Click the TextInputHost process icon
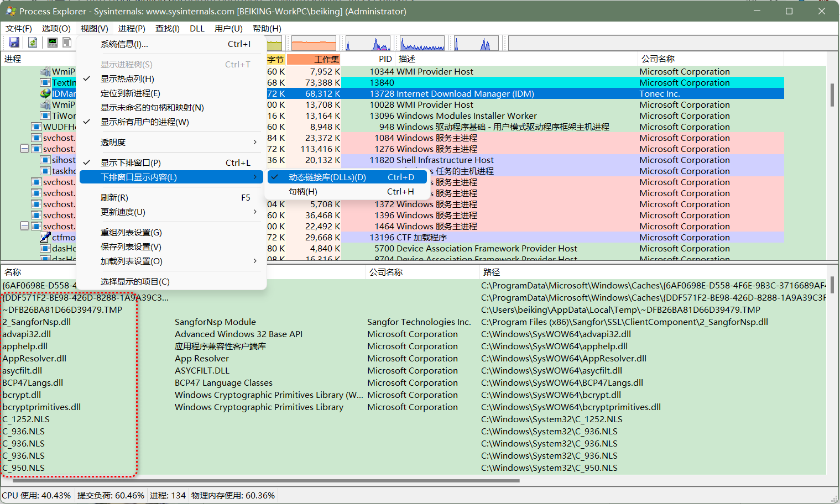 (46, 83)
